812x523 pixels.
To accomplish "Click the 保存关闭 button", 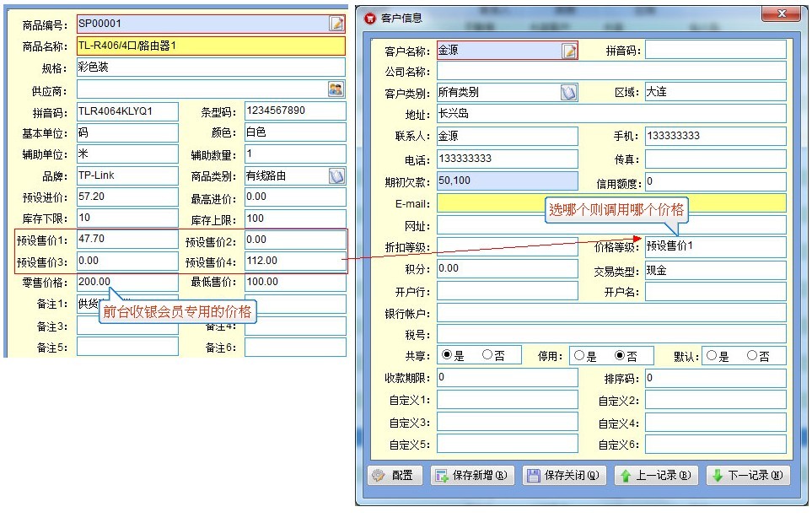I will [563, 476].
